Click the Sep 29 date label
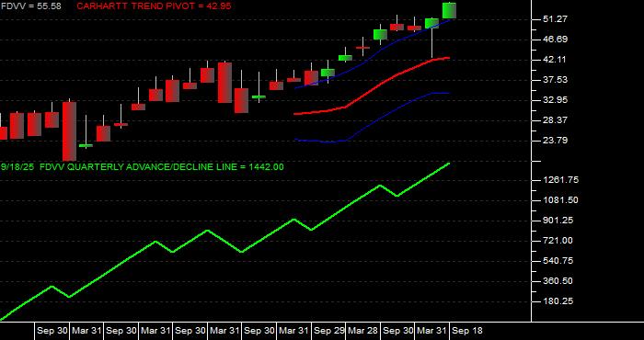644x340 pixels. [328, 331]
